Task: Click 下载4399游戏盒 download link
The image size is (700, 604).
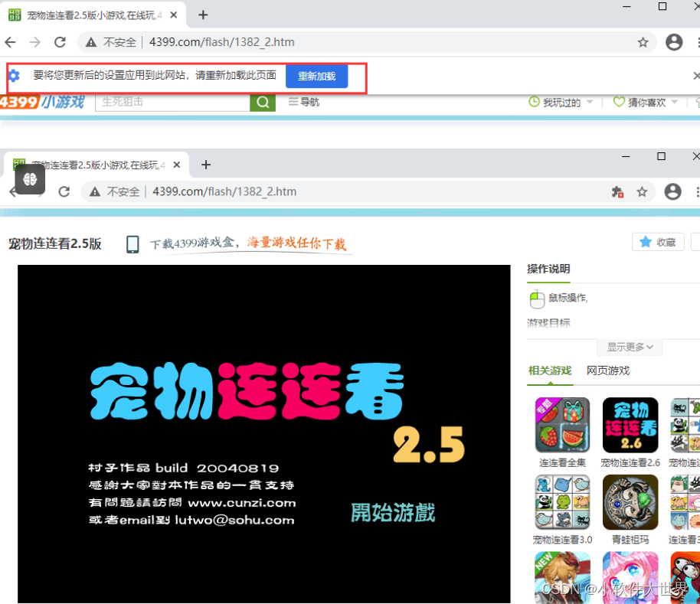Action: [x=248, y=243]
